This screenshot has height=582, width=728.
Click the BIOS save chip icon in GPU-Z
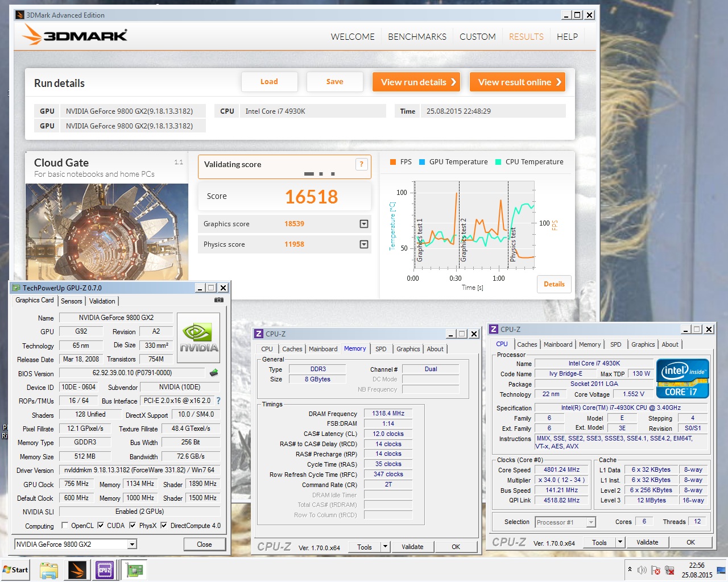click(214, 373)
